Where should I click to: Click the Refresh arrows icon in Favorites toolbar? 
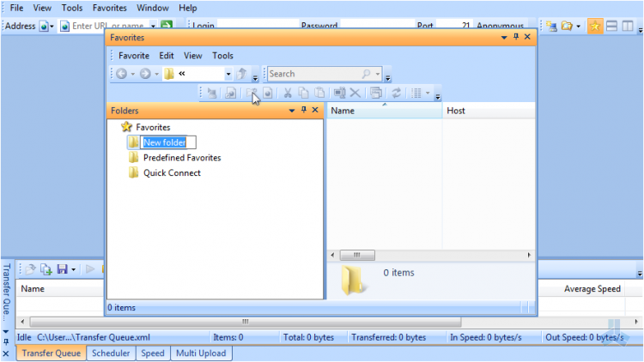(x=396, y=93)
